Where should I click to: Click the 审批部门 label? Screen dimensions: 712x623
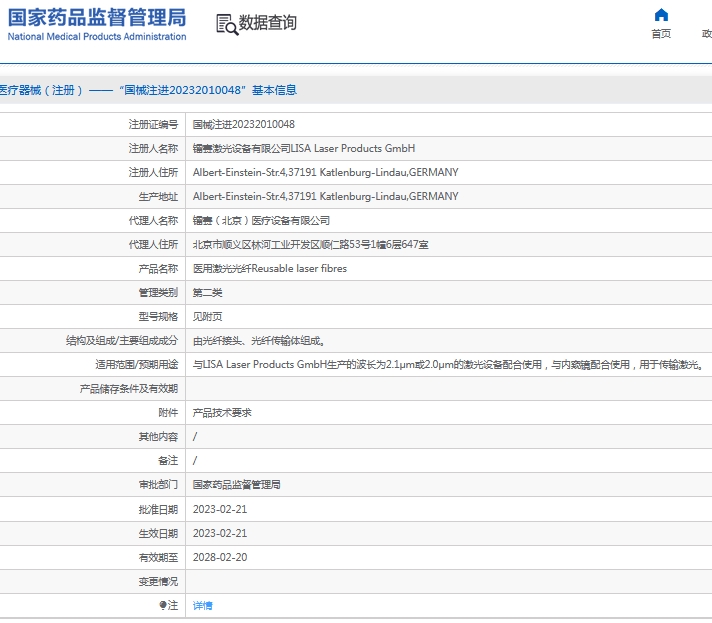pos(158,485)
